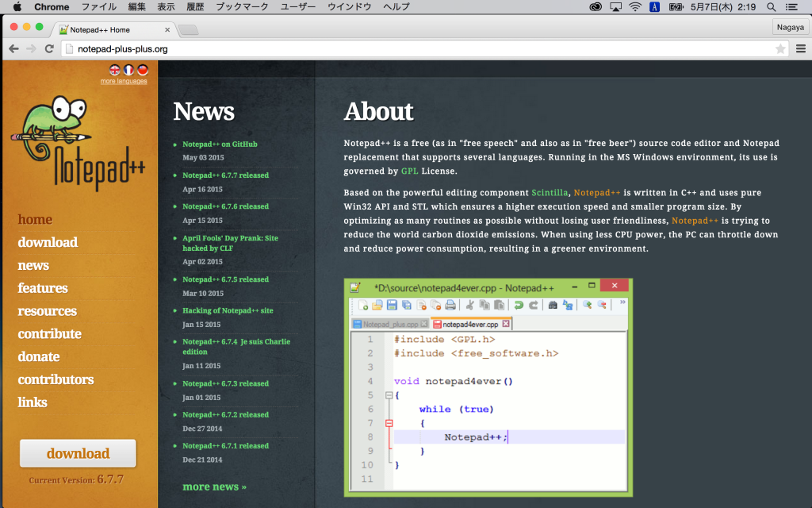Close the Notepad++ Home tab
Viewport: 812px width, 508px height.
coord(167,30)
